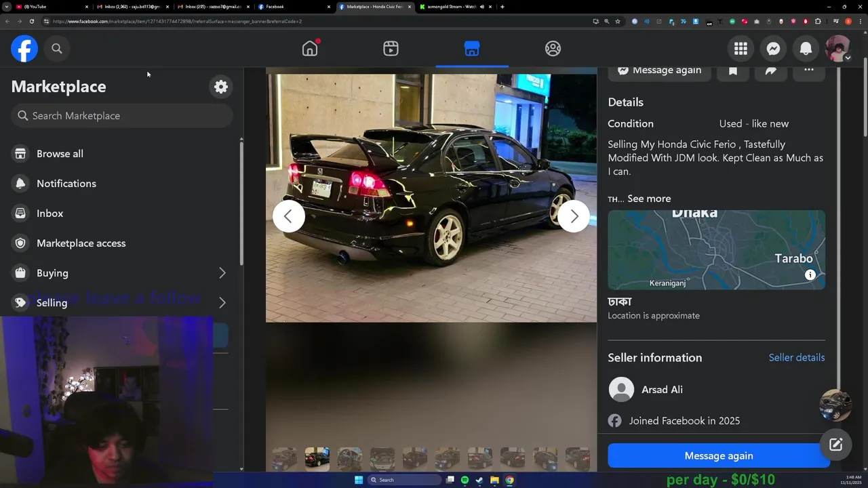Switch to the asmongold Stream tab

(x=456, y=7)
